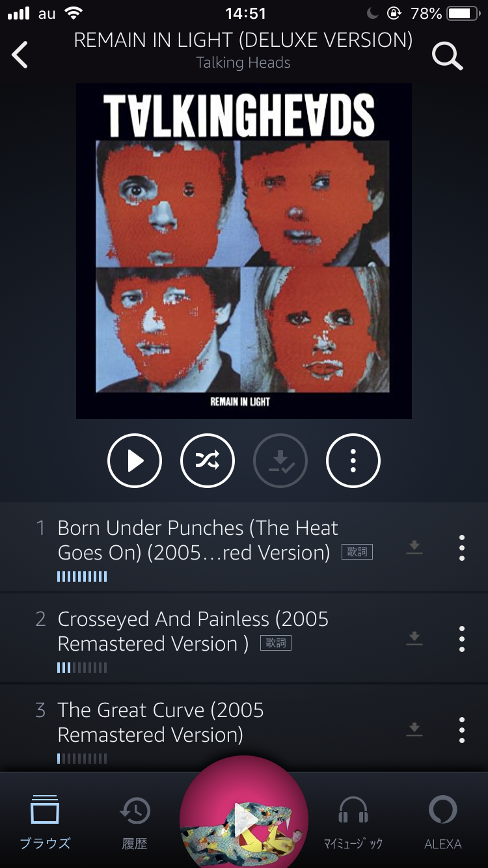Open options for The Great Curve

click(462, 730)
